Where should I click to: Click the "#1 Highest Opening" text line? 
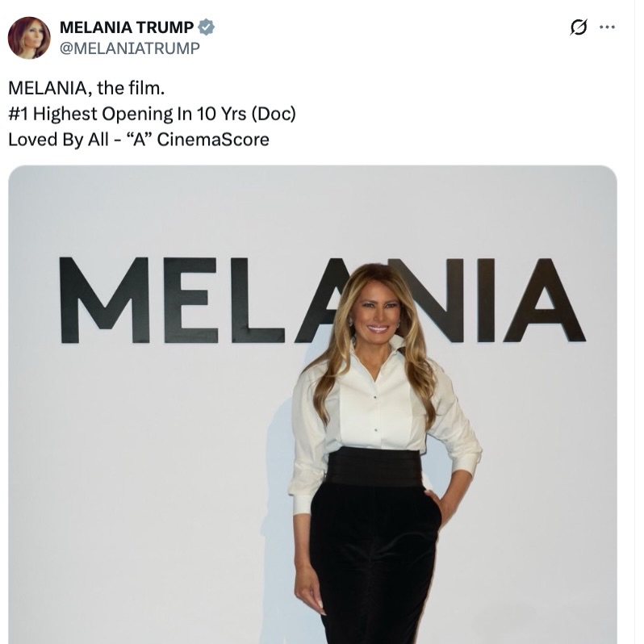(152, 114)
